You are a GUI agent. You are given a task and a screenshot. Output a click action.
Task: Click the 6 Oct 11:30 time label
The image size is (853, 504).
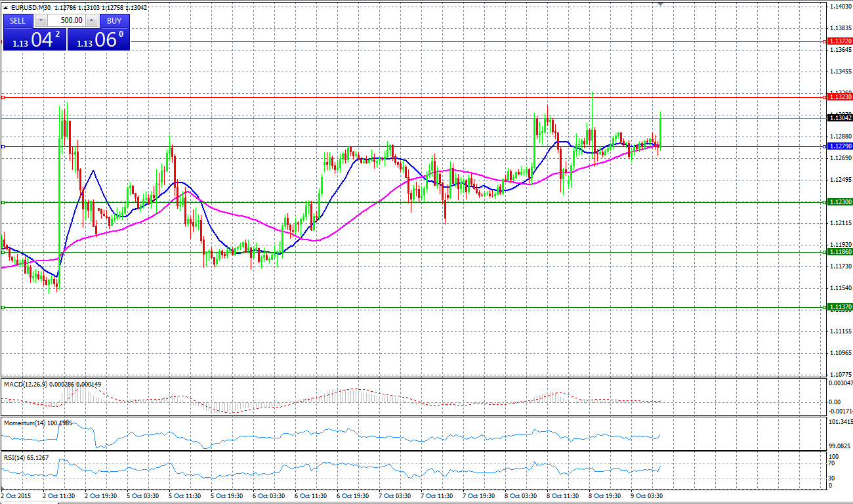(312, 496)
